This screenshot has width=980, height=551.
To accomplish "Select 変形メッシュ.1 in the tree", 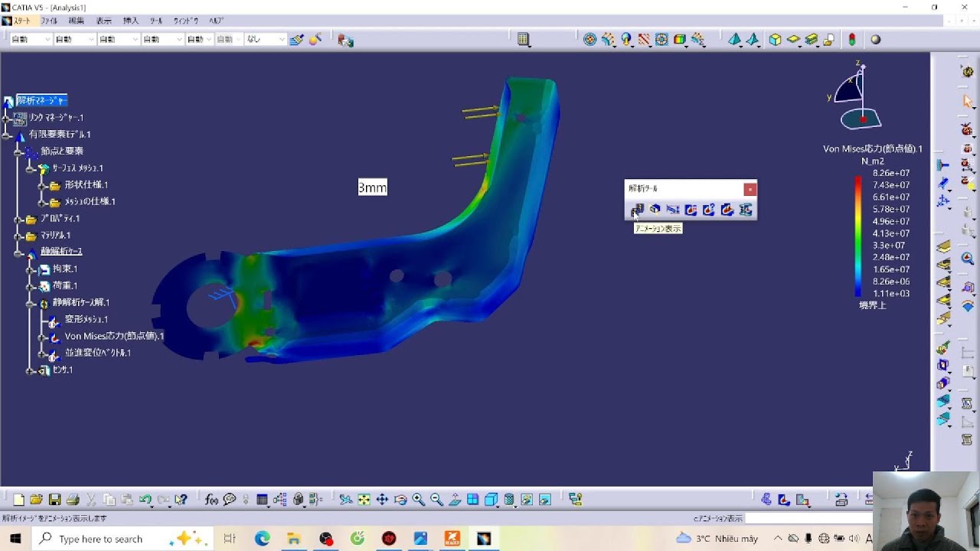I will [87, 319].
